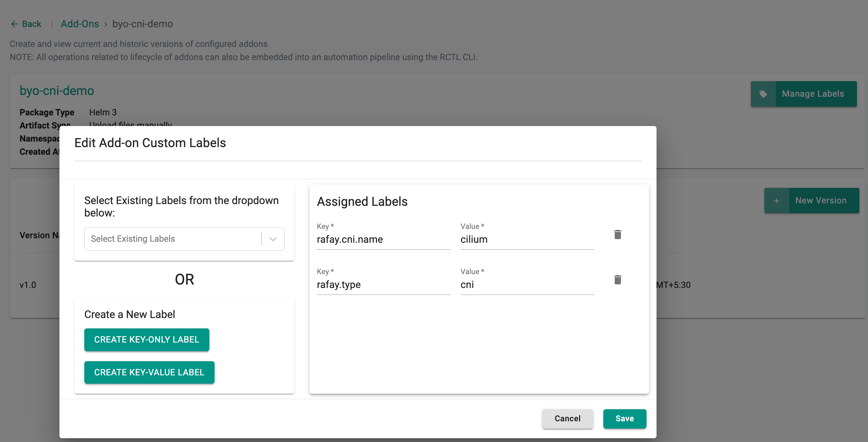This screenshot has height=442, width=868.
Task: Open the Add-Ons breadcrumb link
Action: click(x=80, y=24)
